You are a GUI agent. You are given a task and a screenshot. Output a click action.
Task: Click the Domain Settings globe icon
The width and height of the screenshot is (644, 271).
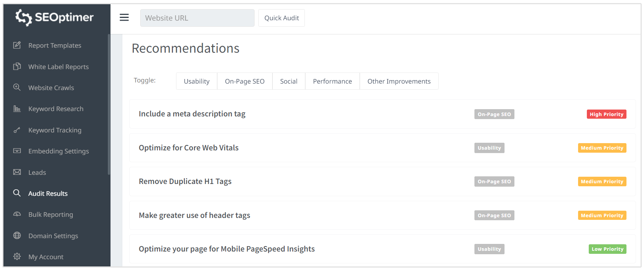[17, 236]
